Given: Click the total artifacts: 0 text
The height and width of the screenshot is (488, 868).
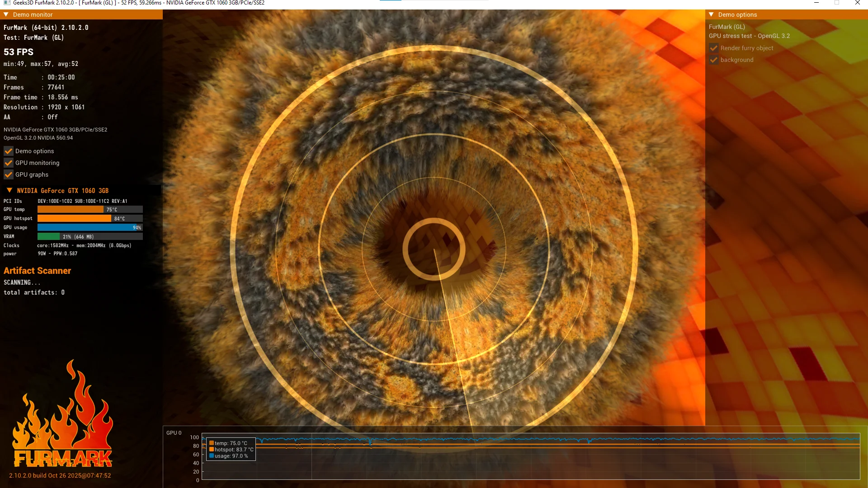Looking at the screenshot, I should [34, 292].
